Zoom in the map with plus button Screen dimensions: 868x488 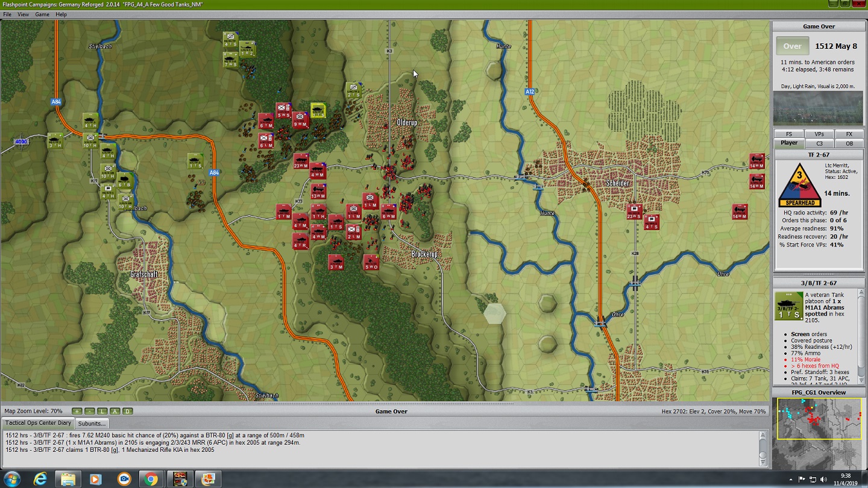[77, 411]
